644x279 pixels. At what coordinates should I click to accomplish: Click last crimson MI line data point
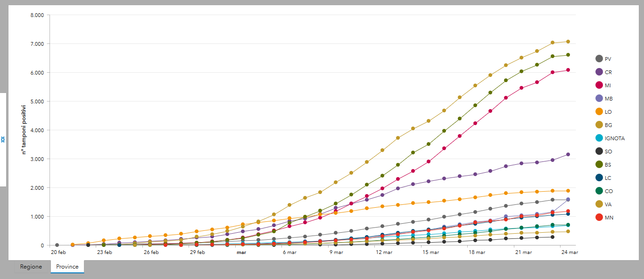(x=568, y=70)
